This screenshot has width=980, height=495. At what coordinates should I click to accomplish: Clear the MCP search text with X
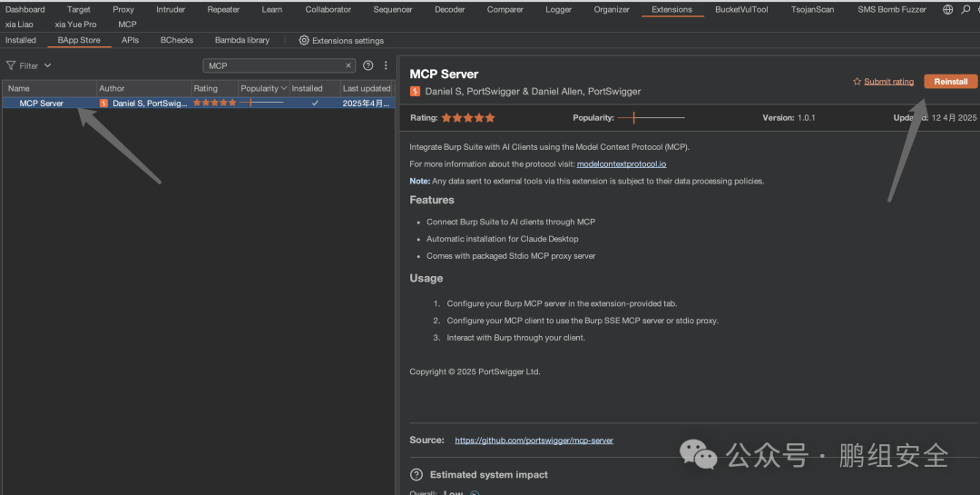tap(348, 65)
